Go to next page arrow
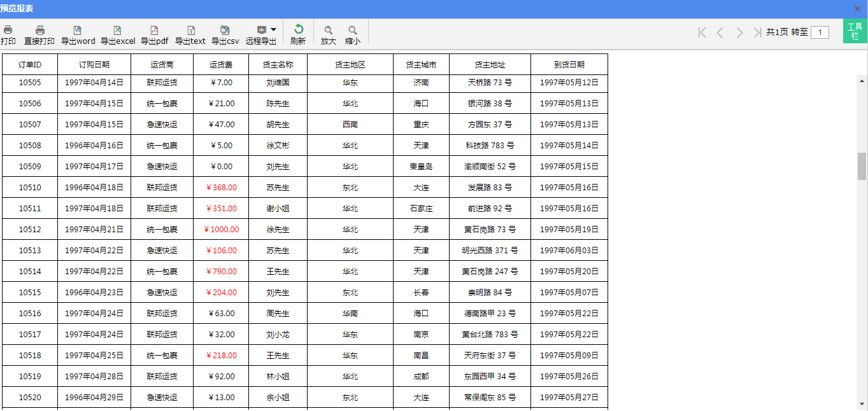Viewport: 868px width, 411px height. tap(739, 32)
